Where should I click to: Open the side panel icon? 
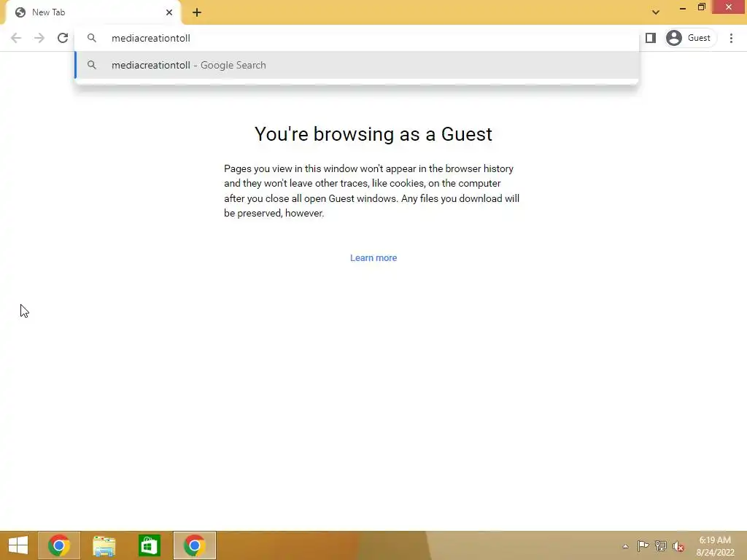(x=650, y=38)
